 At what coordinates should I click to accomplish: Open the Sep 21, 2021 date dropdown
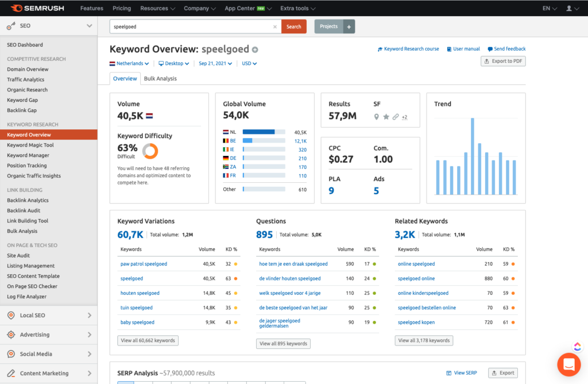click(215, 63)
